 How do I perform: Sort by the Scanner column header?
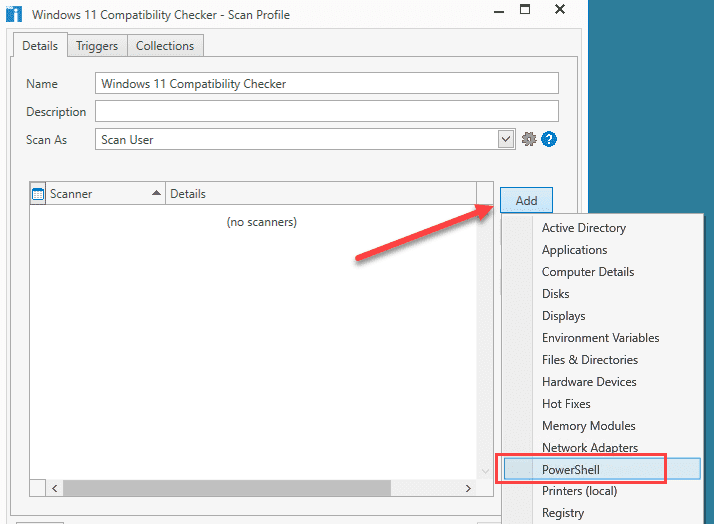[105, 194]
